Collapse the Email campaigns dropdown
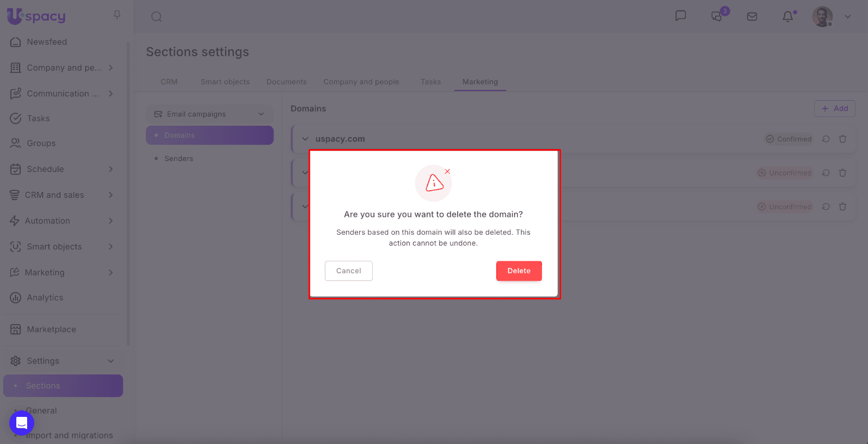The height and width of the screenshot is (444, 868). (261, 114)
